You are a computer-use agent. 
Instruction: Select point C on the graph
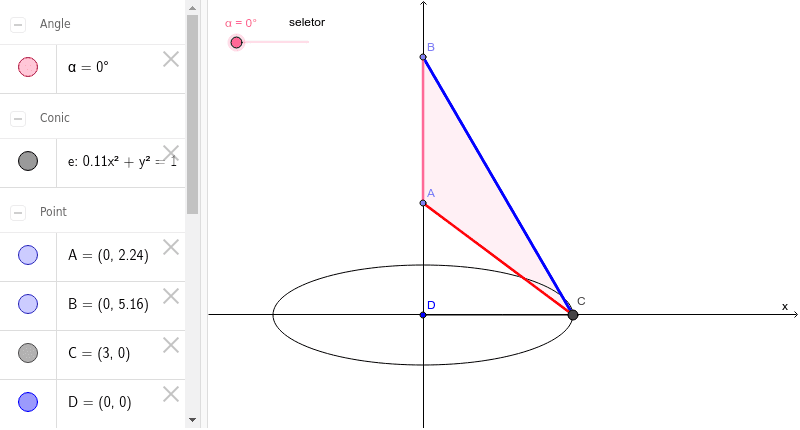[x=573, y=315]
